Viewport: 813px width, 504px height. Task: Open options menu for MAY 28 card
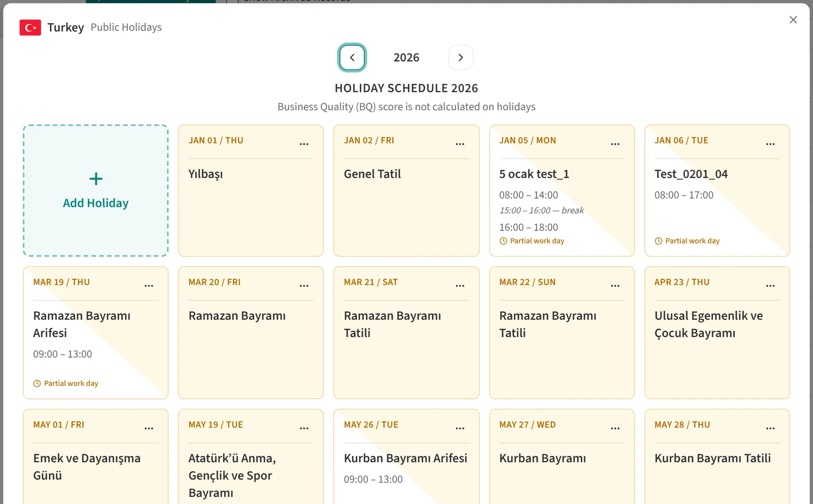tap(770, 428)
